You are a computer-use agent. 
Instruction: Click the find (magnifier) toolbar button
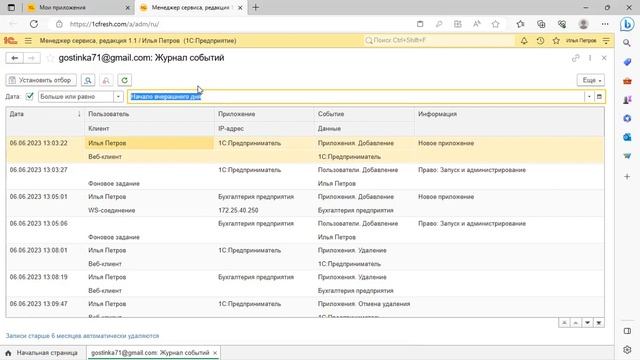pyautogui.click(x=88, y=80)
